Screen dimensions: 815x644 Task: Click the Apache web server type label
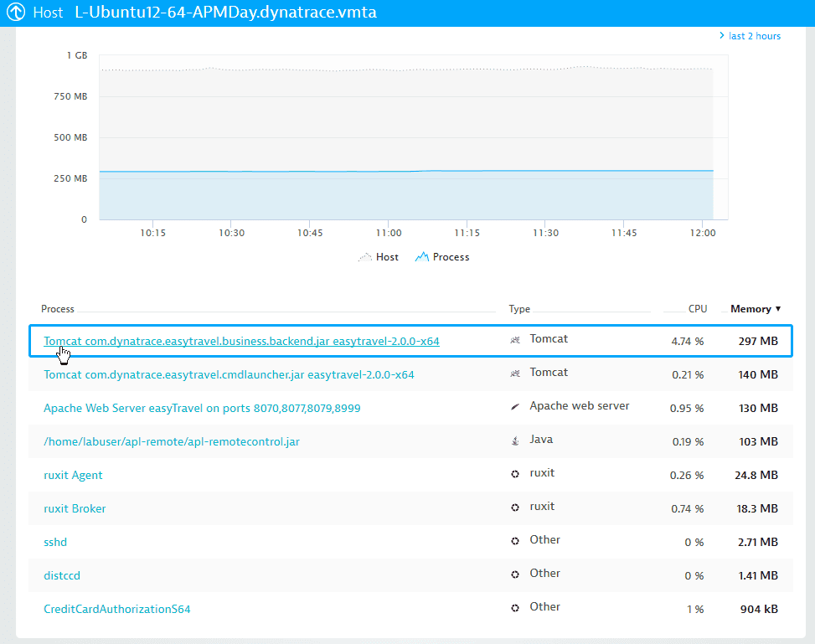pos(579,405)
